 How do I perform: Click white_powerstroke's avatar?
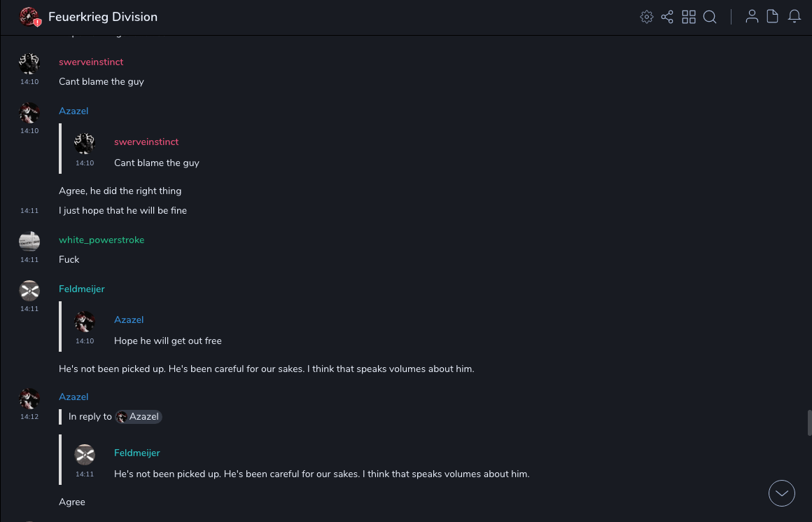pos(29,242)
